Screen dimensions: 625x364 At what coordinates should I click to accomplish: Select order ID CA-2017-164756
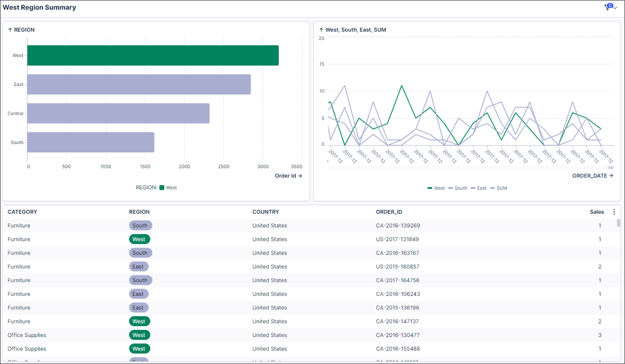click(x=398, y=280)
